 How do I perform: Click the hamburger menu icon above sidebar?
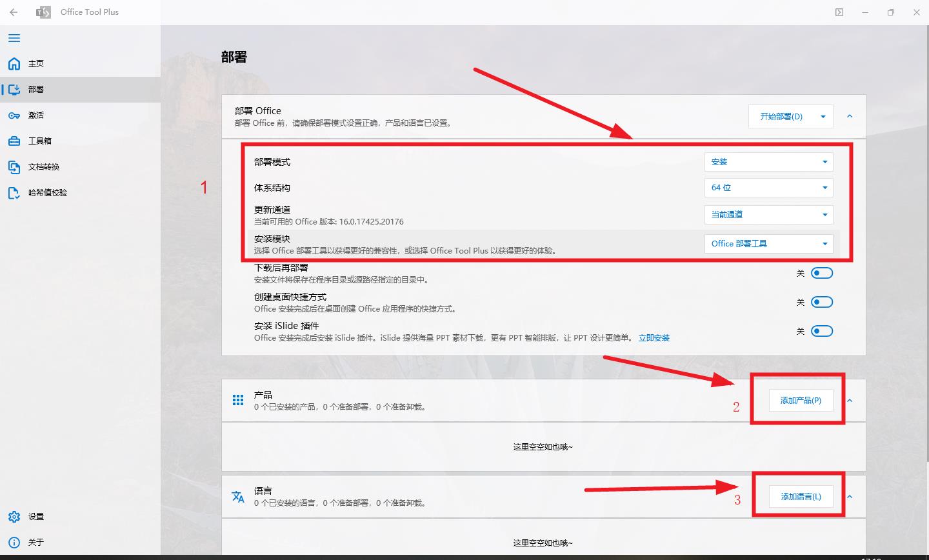point(14,38)
